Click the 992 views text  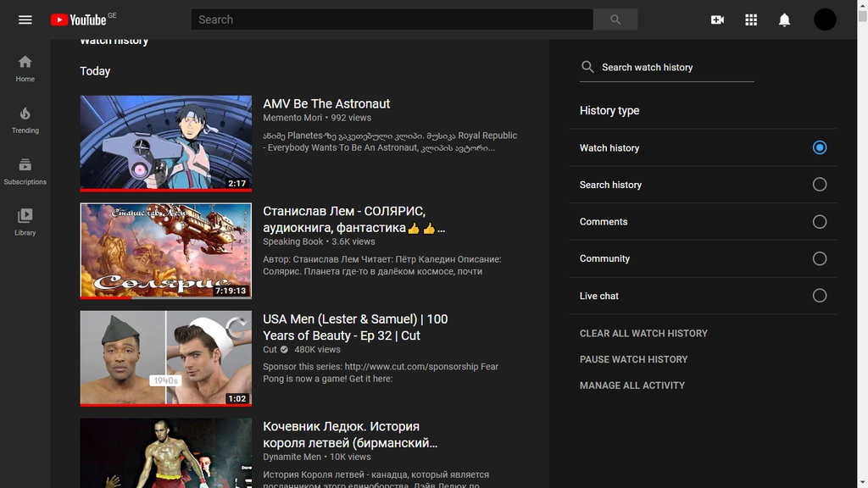point(351,118)
